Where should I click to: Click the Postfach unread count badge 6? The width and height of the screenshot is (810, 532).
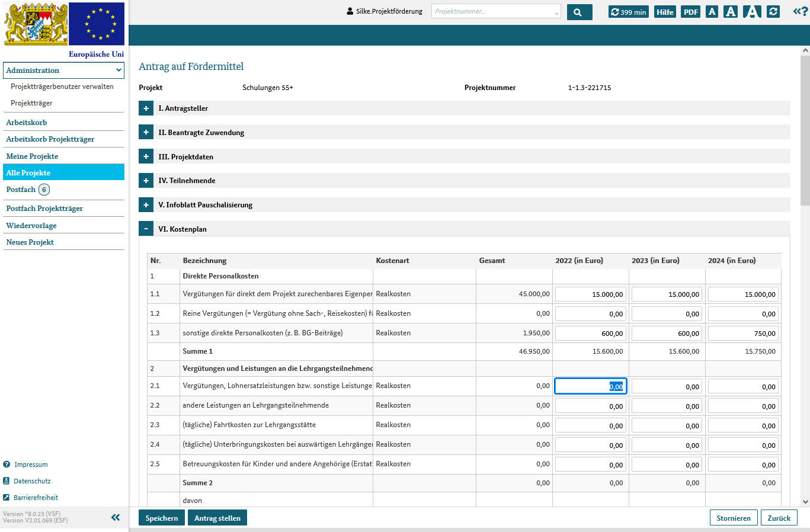tap(44, 190)
